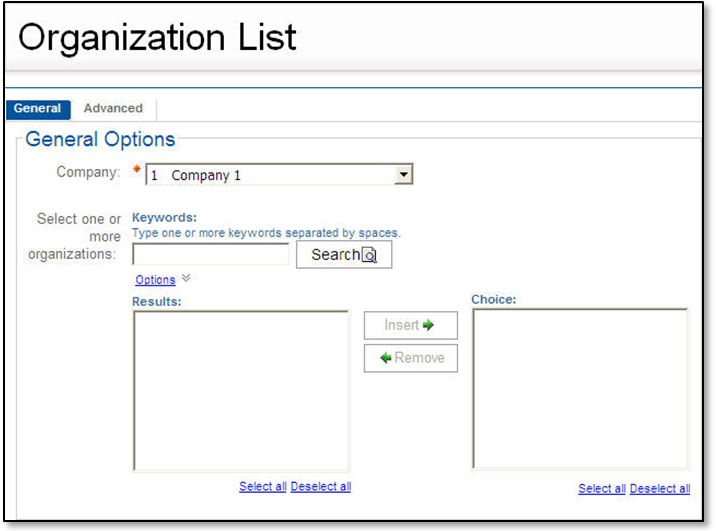Open the Advanced tab

pos(113,109)
